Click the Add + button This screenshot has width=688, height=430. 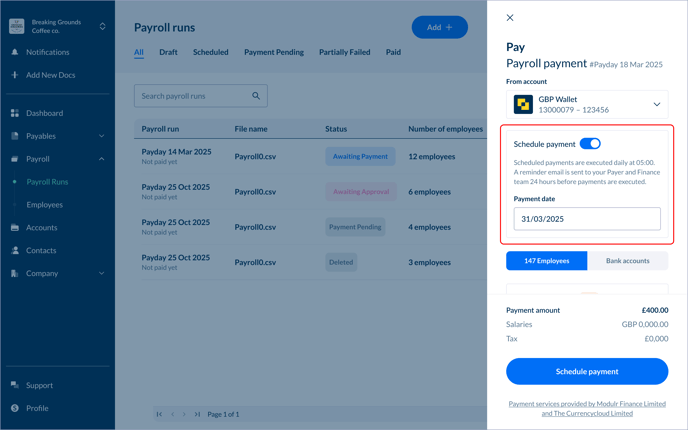[x=439, y=27]
